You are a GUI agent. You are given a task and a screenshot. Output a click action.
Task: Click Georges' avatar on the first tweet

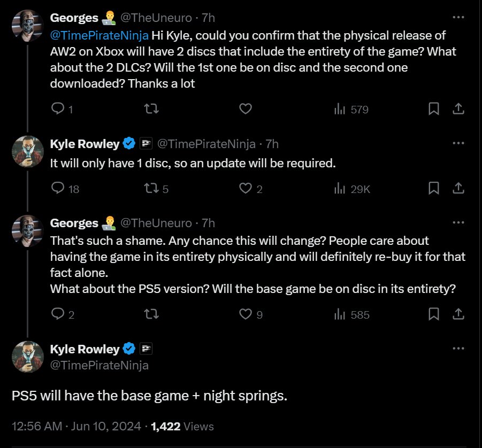27,25
